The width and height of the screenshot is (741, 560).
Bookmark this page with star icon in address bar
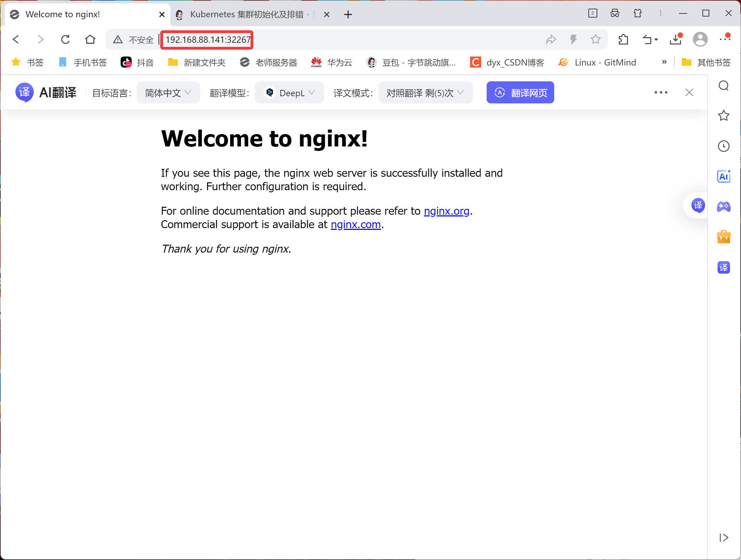pos(595,40)
